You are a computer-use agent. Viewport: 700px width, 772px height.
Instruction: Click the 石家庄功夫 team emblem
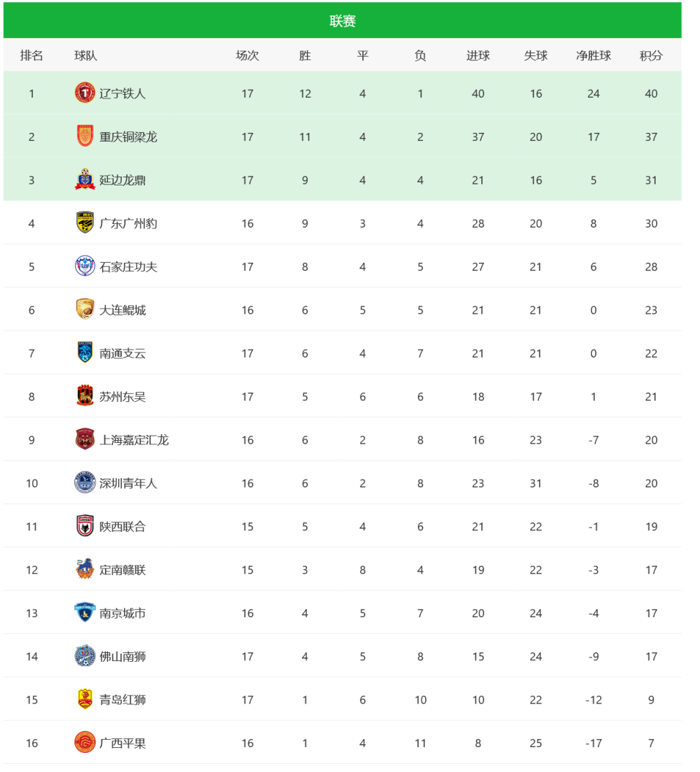pyautogui.click(x=85, y=266)
